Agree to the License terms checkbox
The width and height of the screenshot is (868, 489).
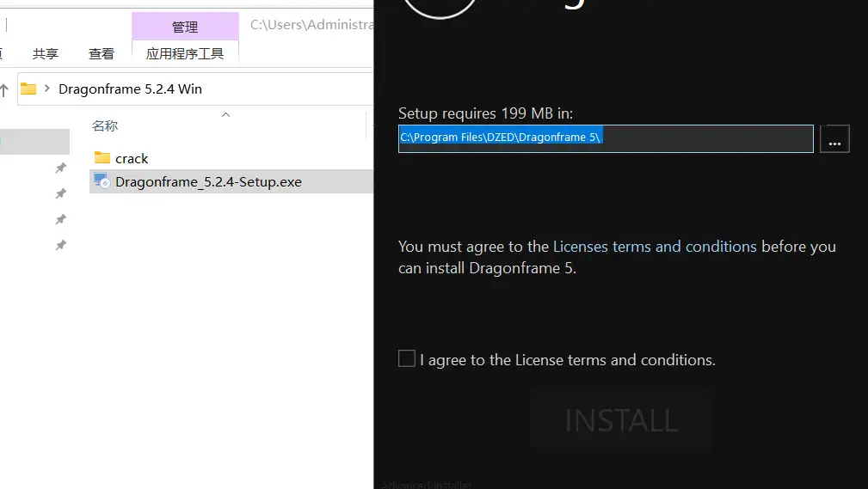click(407, 359)
